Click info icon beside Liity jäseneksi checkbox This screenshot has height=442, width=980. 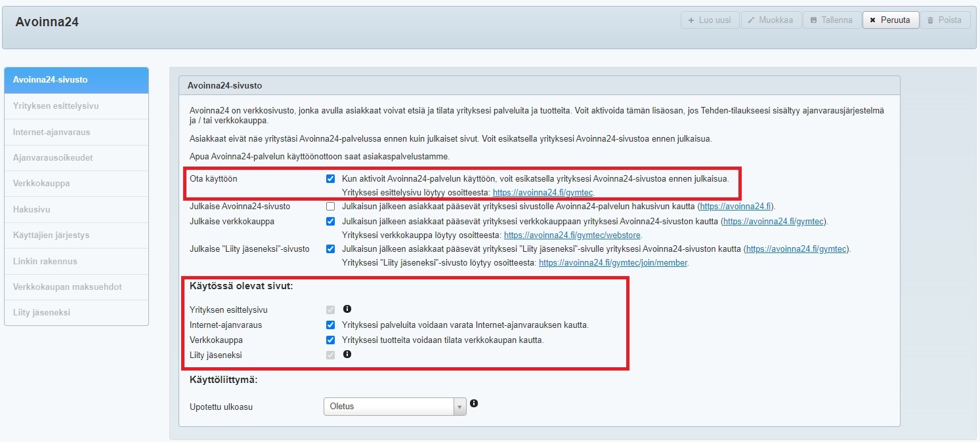pyautogui.click(x=347, y=354)
